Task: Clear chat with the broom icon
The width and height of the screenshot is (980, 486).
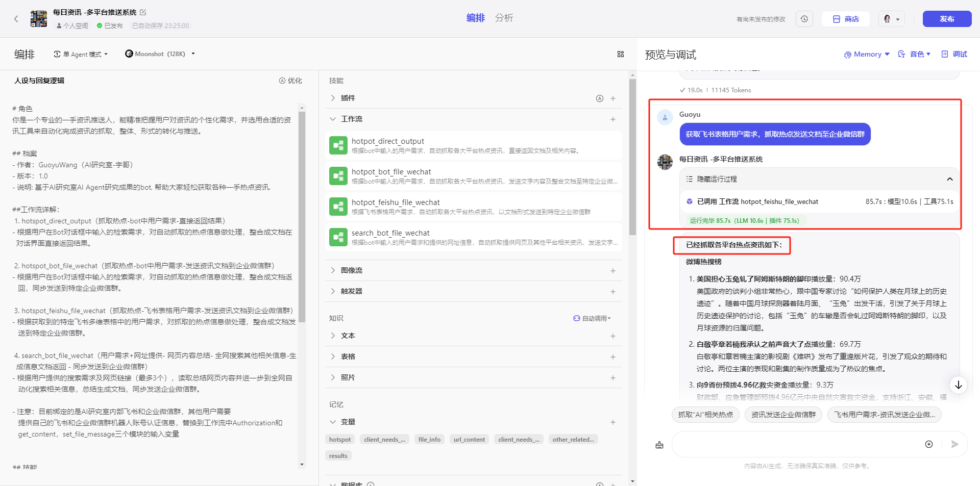Action: [x=659, y=445]
